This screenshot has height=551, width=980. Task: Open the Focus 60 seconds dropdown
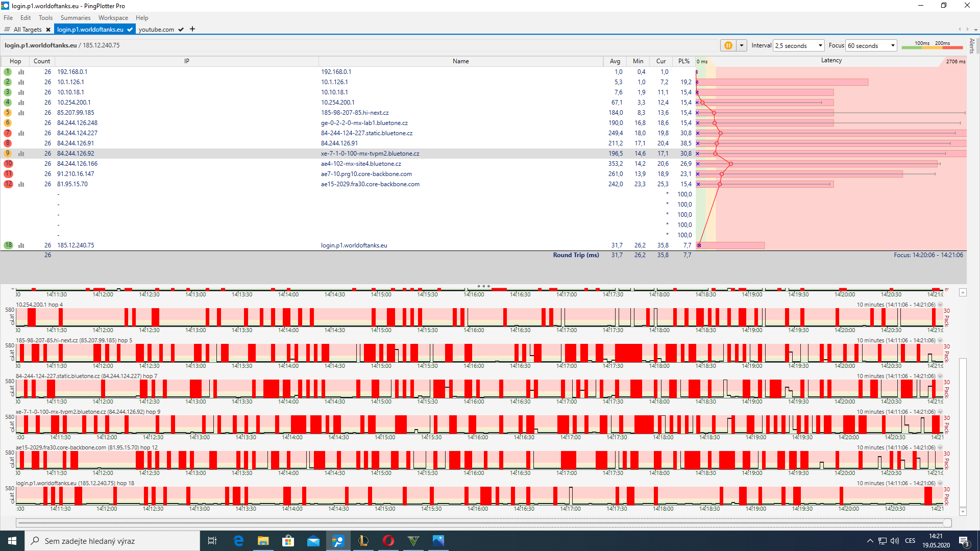(871, 45)
